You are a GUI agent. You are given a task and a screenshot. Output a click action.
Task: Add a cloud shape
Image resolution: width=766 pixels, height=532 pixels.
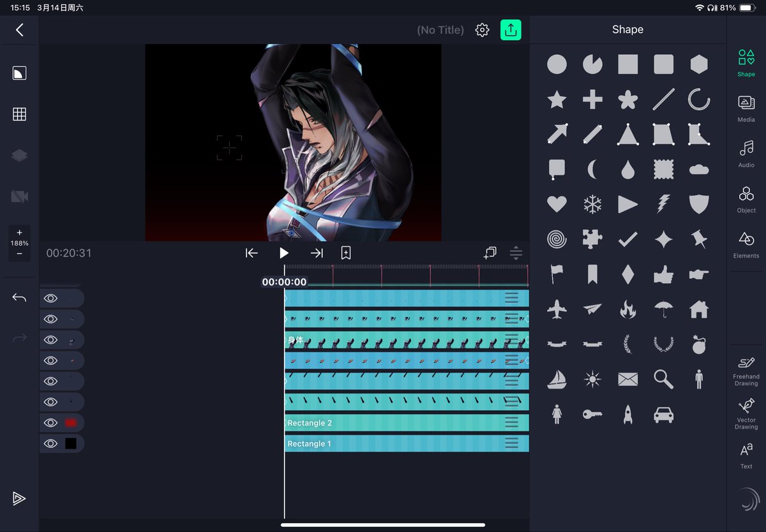pyautogui.click(x=699, y=169)
